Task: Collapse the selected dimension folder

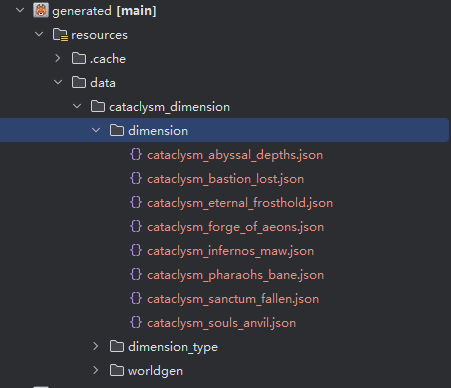Action: 96,130
